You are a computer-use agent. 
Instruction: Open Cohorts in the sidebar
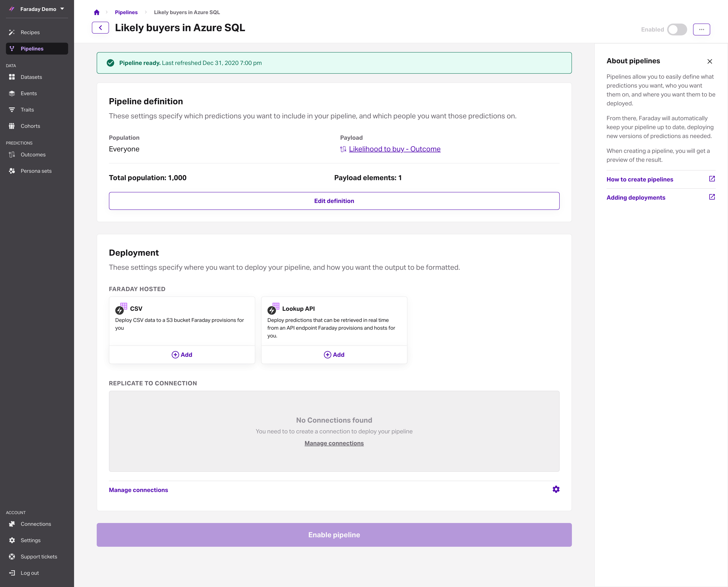tap(37, 126)
